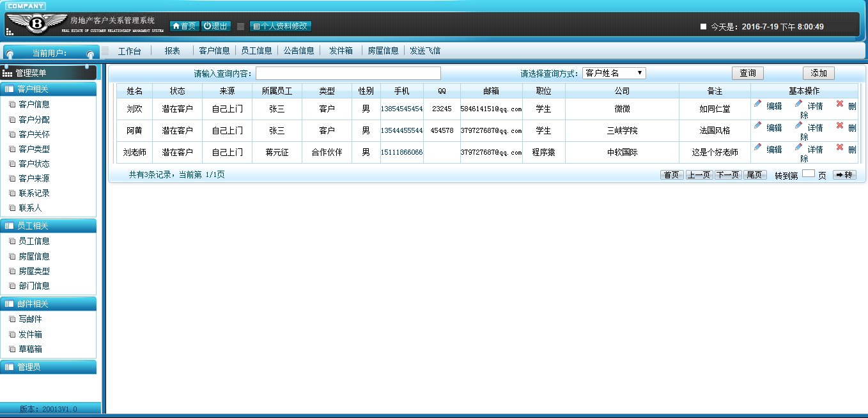Click the 管理菜单 grid icon

point(8,74)
